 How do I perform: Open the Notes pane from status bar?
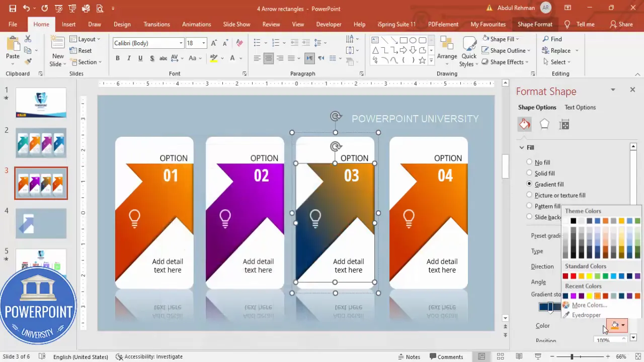click(x=409, y=356)
